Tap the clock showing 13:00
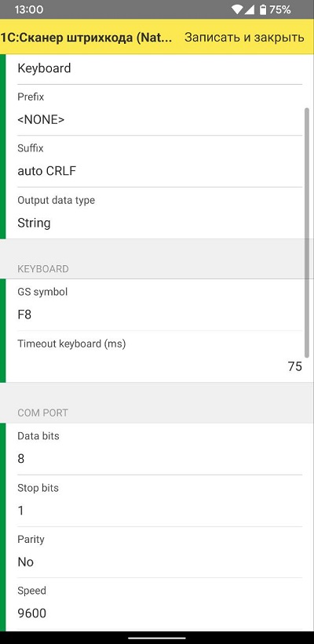Viewport: 314px width, 644px height. click(29, 9)
